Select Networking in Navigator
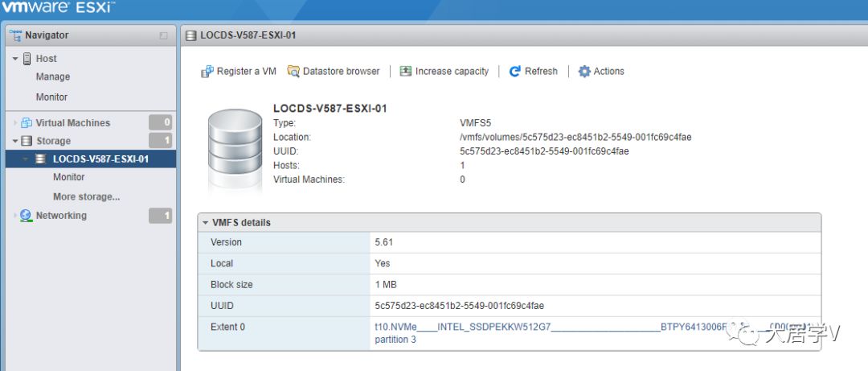 click(61, 216)
